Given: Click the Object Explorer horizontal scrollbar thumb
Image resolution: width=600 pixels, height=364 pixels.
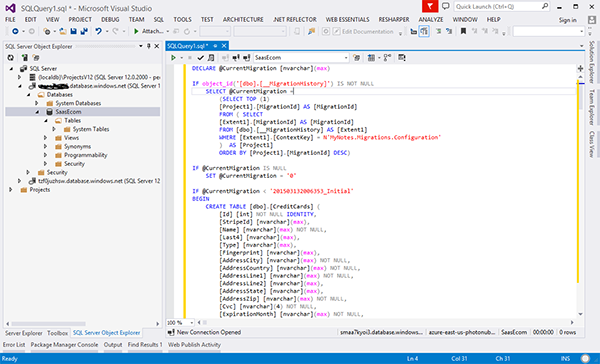Looking at the screenshot, I should (48, 324).
